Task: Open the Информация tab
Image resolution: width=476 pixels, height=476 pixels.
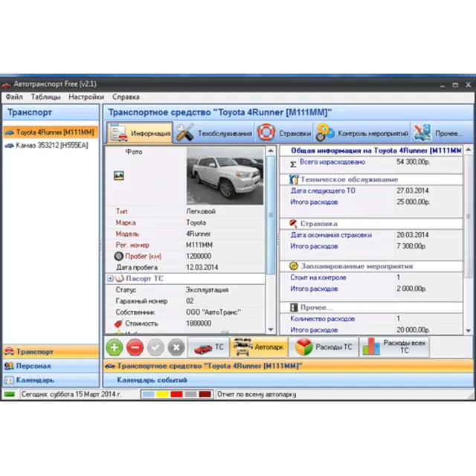Action: 140,132
